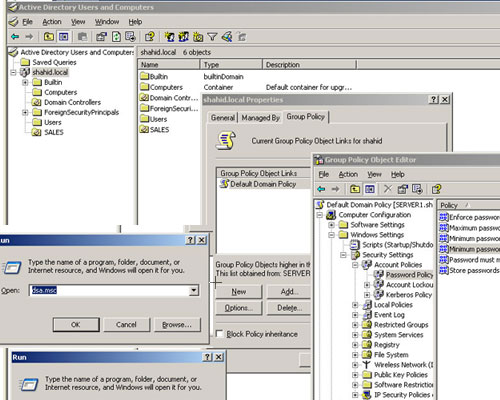
Task: Click Help icon in Active Directory toolbar
Action: pyautogui.click(x=150, y=37)
